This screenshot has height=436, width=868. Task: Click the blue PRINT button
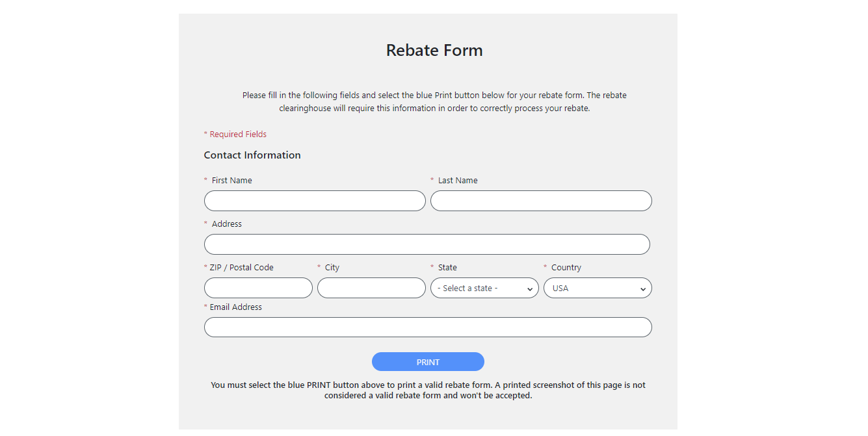pyautogui.click(x=428, y=362)
